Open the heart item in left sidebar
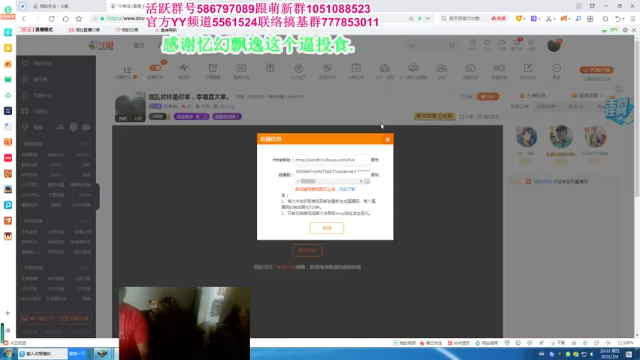640x360 pixels. pos(38,64)
